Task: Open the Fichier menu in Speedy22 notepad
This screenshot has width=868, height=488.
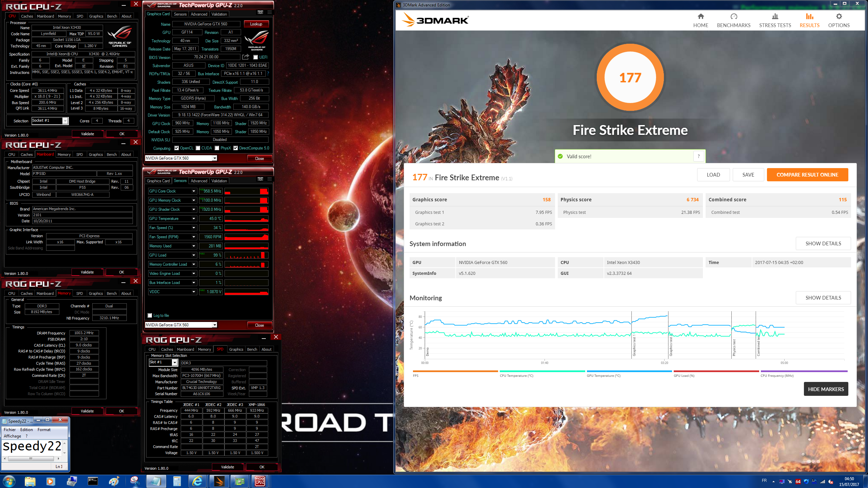Action: [x=9, y=430]
